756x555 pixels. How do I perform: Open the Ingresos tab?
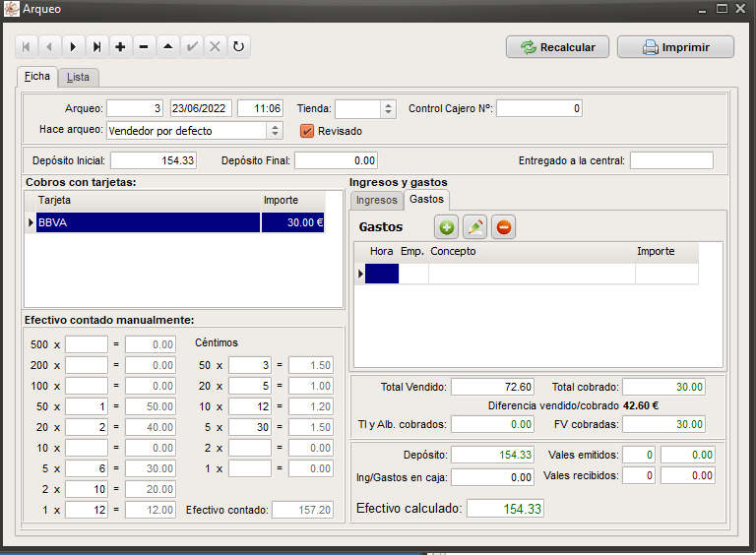(x=377, y=200)
